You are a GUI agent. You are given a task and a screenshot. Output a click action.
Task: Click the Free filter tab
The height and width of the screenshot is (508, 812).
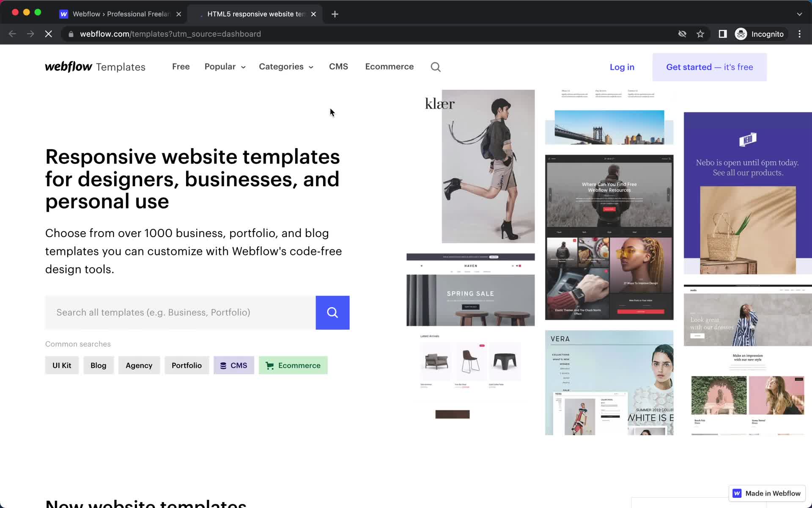(180, 66)
